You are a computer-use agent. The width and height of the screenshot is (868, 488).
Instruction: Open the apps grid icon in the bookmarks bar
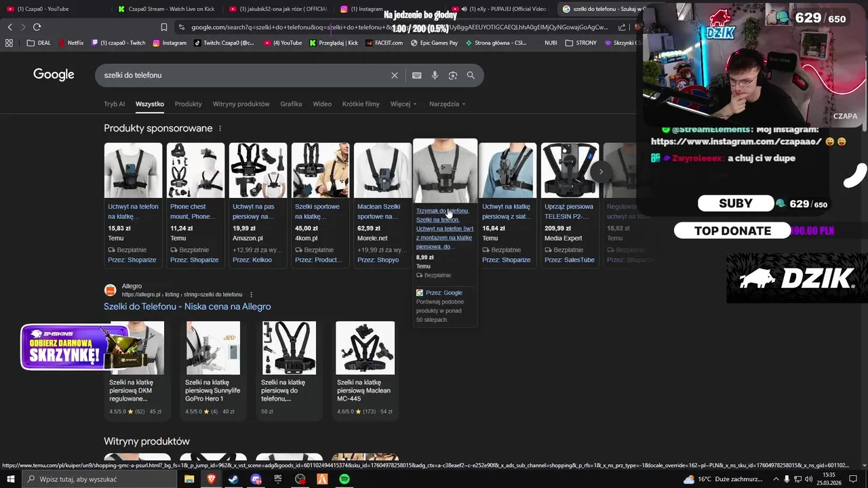9,43
